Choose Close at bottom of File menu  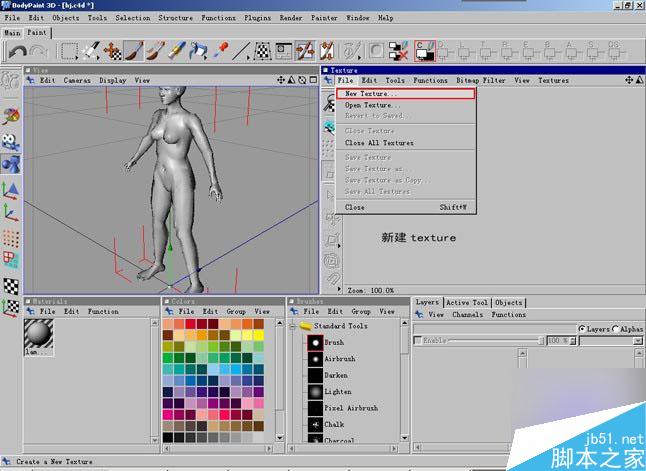pos(405,207)
